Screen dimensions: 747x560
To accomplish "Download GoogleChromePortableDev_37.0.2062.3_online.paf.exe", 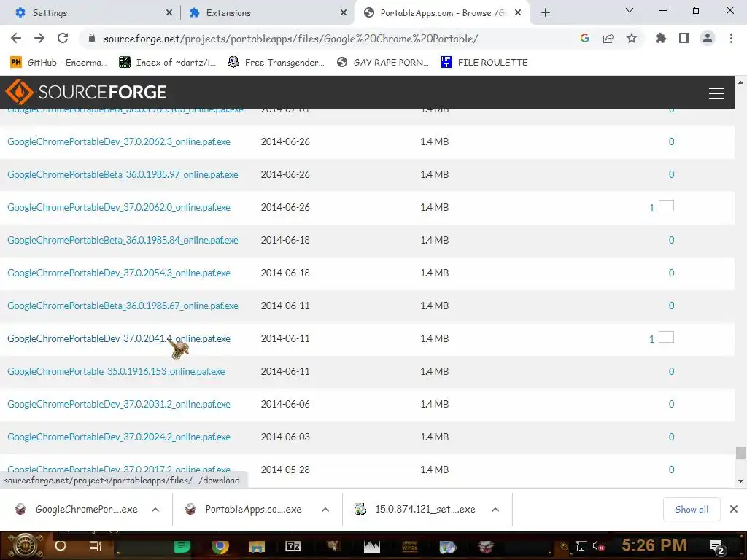I will tap(119, 141).
